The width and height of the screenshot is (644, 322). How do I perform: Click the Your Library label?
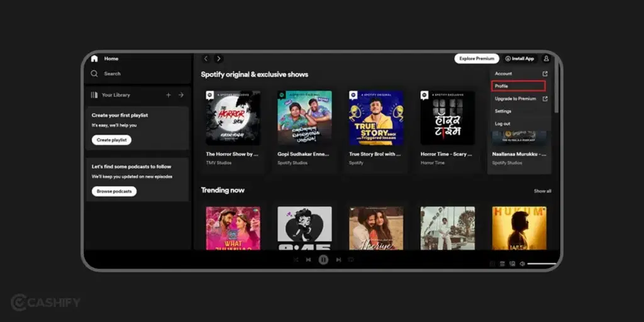click(116, 95)
